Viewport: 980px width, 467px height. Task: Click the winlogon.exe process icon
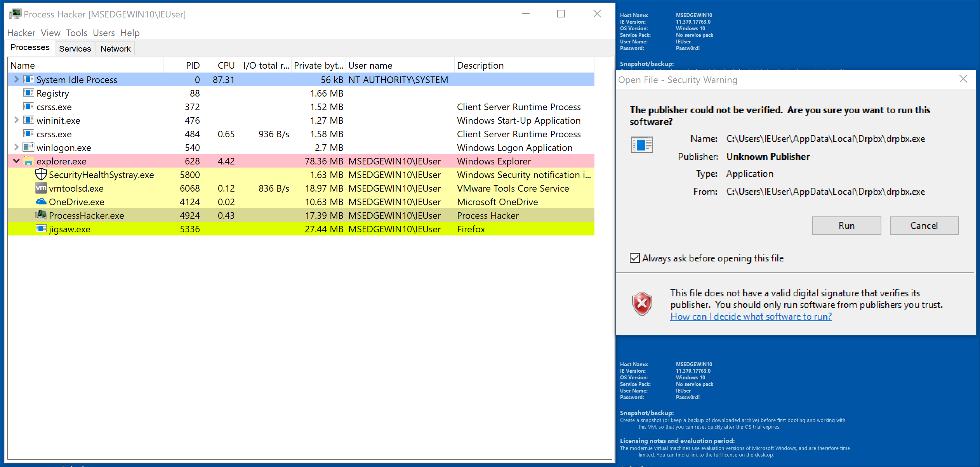click(x=29, y=147)
